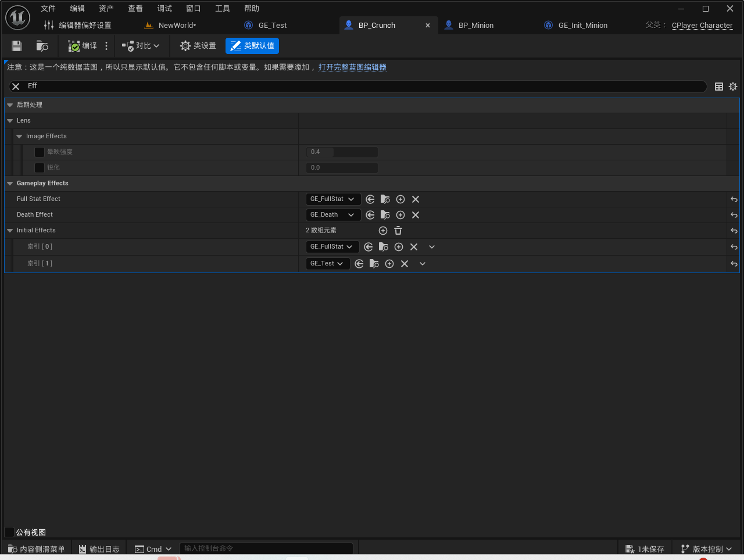The image size is (744, 560).
Task: Open the 内容侧滑菜单 content drawer
Action: pyautogui.click(x=36, y=549)
